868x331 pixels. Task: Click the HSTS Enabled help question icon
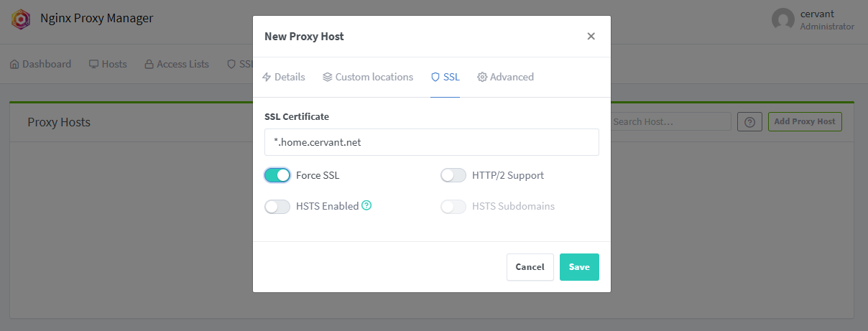(366, 206)
